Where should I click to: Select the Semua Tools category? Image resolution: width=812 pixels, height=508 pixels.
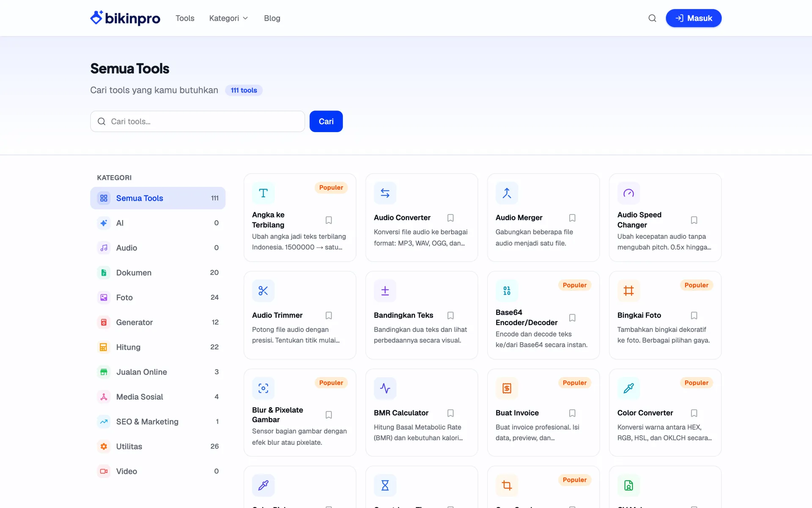click(158, 198)
